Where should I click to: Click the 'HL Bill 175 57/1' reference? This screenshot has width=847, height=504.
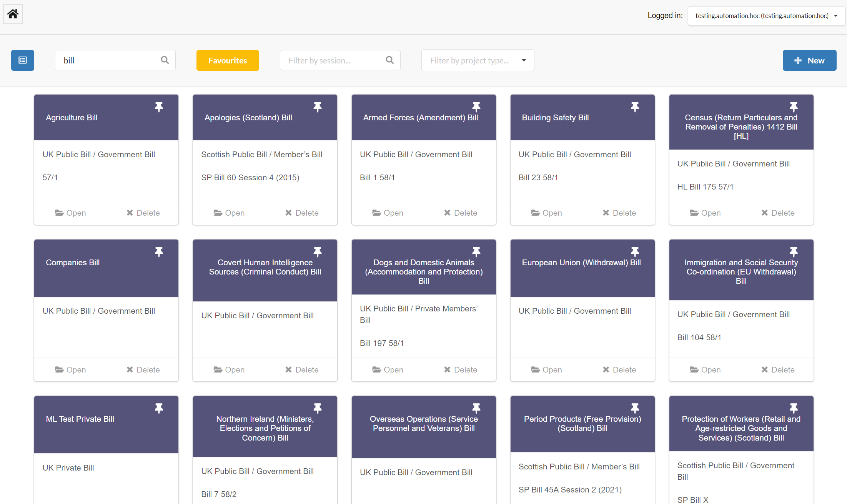click(x=705, y=187)
